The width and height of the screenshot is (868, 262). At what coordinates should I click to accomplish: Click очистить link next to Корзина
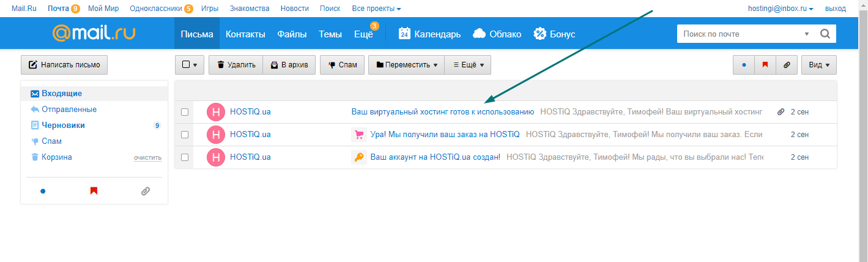148,158
